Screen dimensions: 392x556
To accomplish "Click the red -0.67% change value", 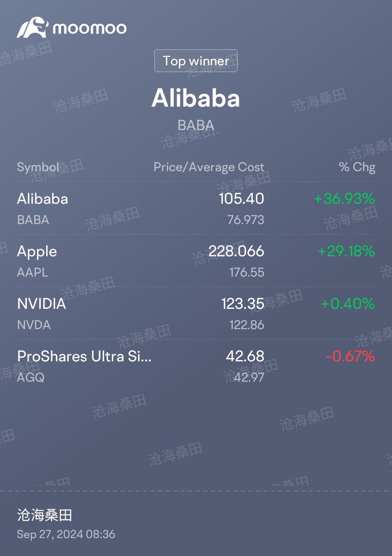I will pos(350,356).
